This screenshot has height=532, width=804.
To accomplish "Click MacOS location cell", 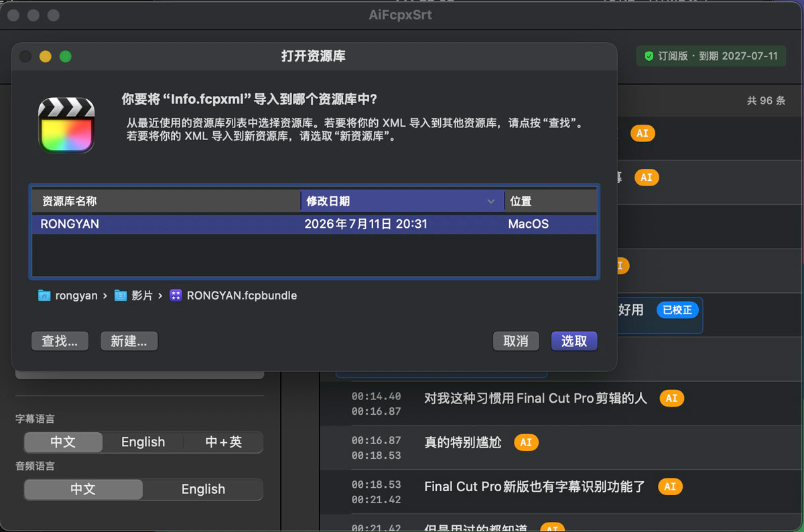I will [528, 224].
